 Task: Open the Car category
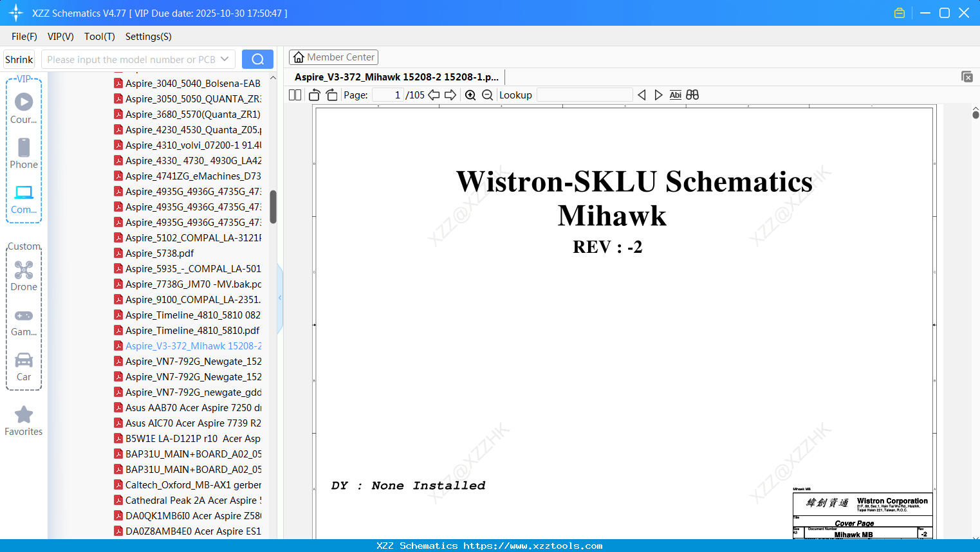[x=24, y=367]
